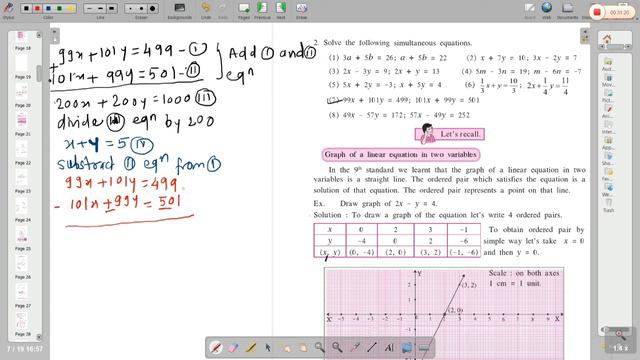
Task: Select the Laser pointer tool
Action: pyautogui.click(x=354, y=347)
